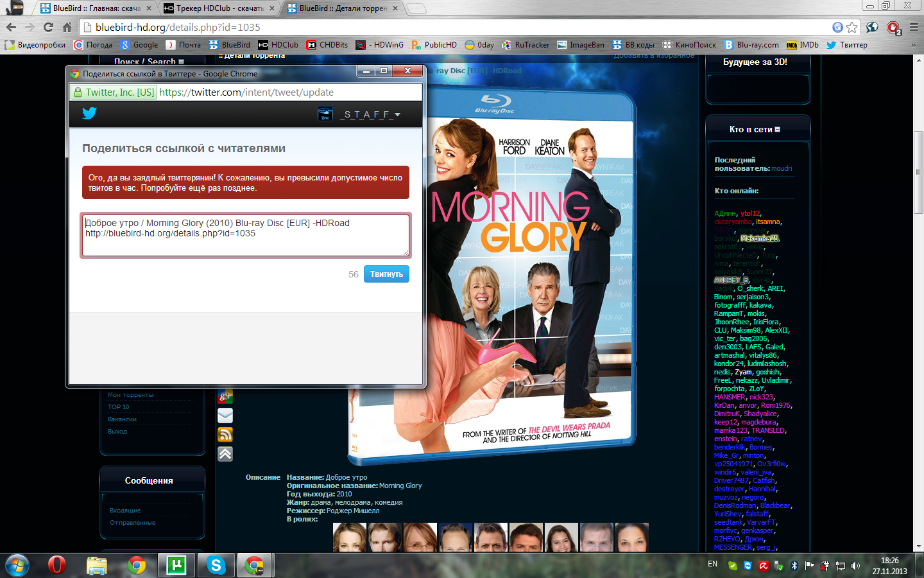Collapse the Поиск / Search panel

[x=182, y=62]
